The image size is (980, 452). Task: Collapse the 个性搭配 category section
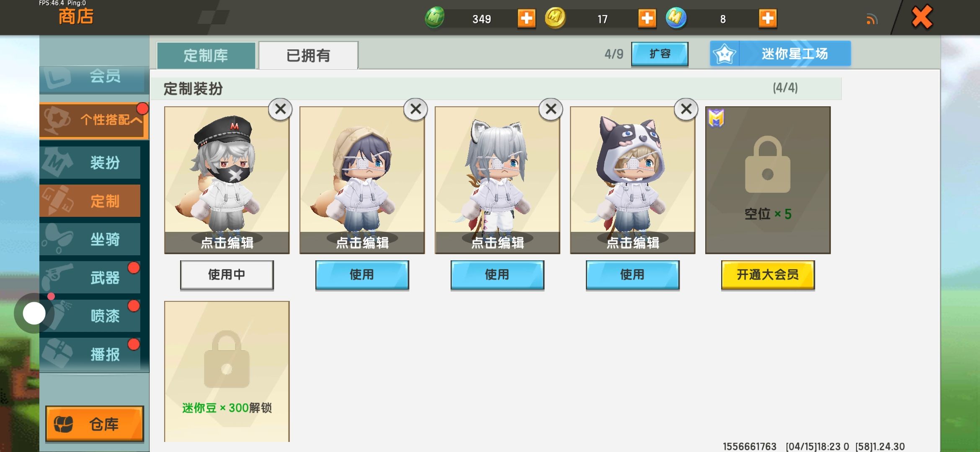click(94, 120)
